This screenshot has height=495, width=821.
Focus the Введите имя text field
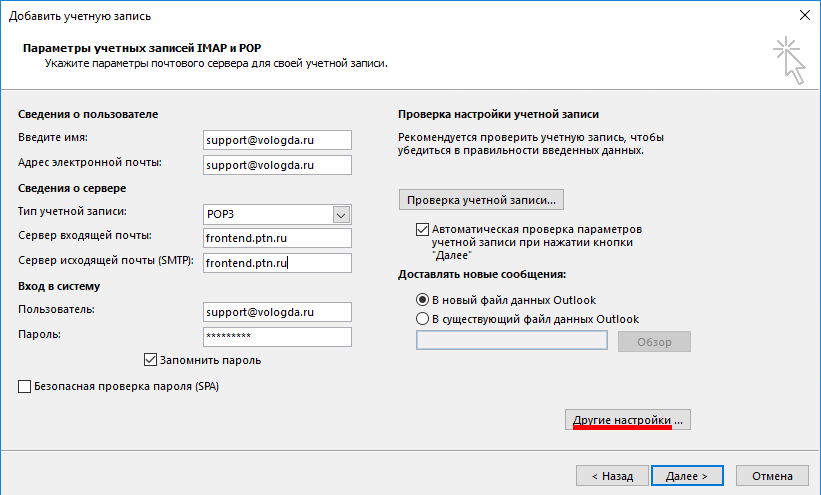[275, 140]
